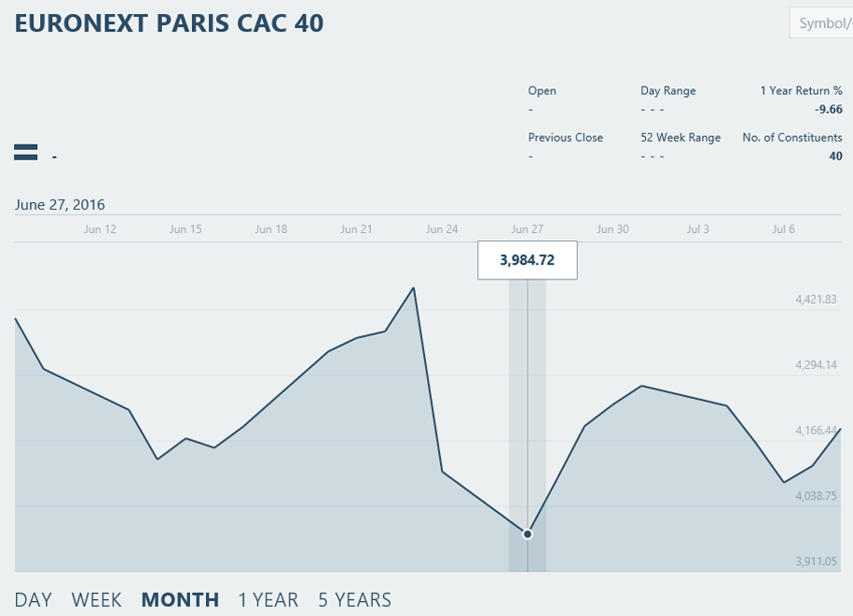This screenshot has width=853, height=616.
Task: Click the Jun 12 date axis label
Action: (x=100, y=229)
